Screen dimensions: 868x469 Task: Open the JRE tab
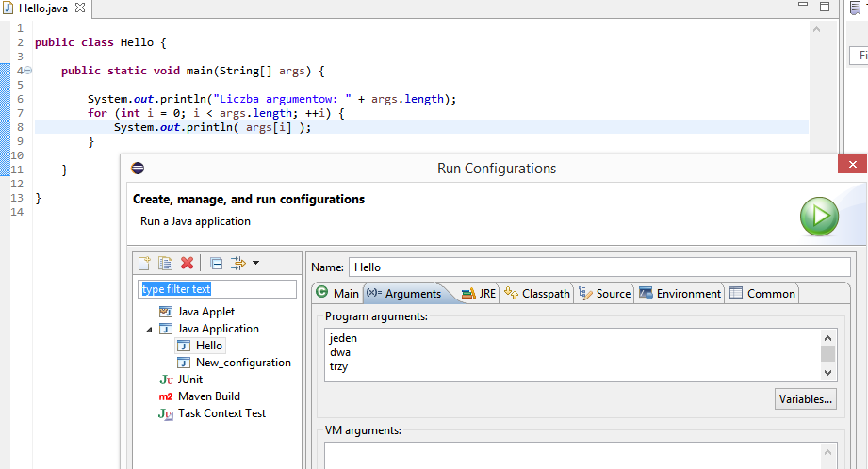click(x=479, y=293)
